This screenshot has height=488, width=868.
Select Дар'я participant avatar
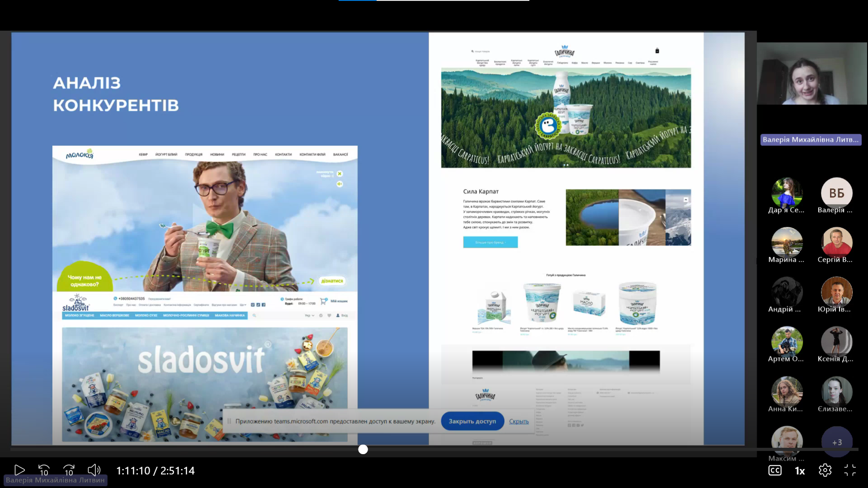[x=787, y=193]
